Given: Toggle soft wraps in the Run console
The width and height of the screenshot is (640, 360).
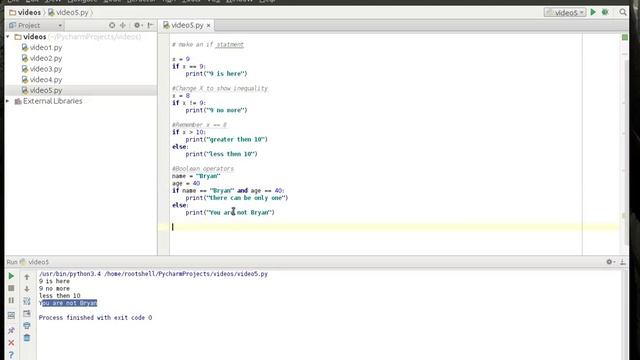Looking at the screenshot, I should (x=27, y=301).
